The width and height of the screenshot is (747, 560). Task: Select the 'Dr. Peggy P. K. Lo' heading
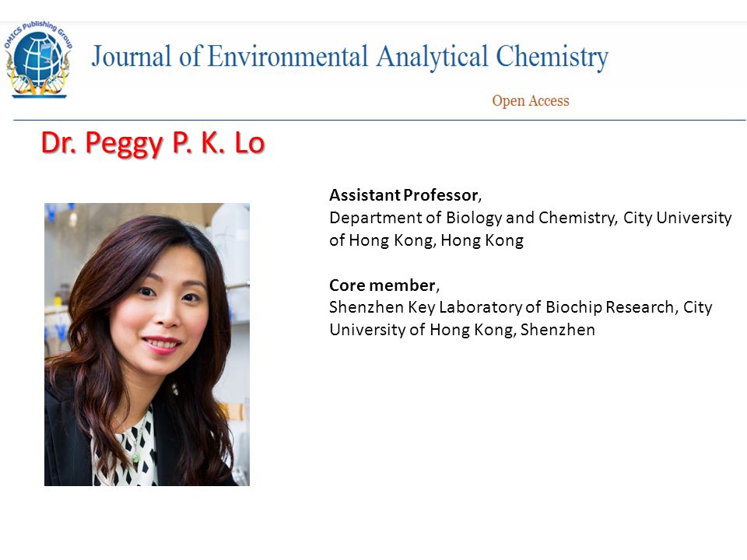pyautogui.click(x=153, y=143)
